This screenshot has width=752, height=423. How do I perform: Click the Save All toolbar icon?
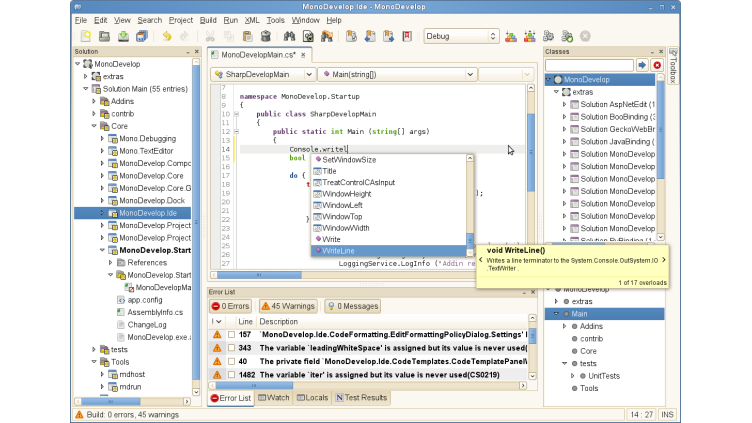(142, 36)
